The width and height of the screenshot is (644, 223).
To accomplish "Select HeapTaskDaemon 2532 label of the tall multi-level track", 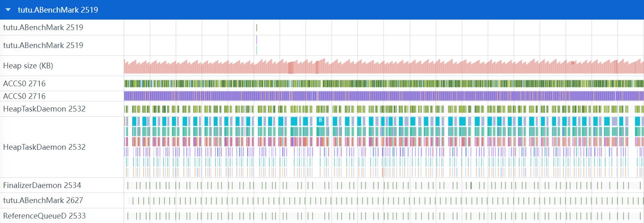I will (x=44, y=147).
